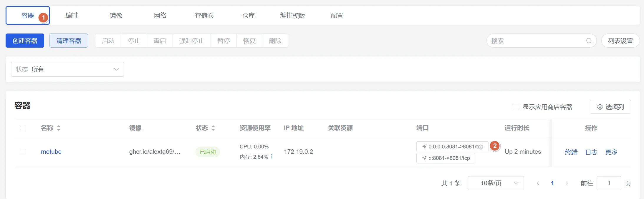Image resolution: width=644 pixels, height=199 pixels.
Task: Open port :::8081->8081/tcp link
Action: click(446, 158)
